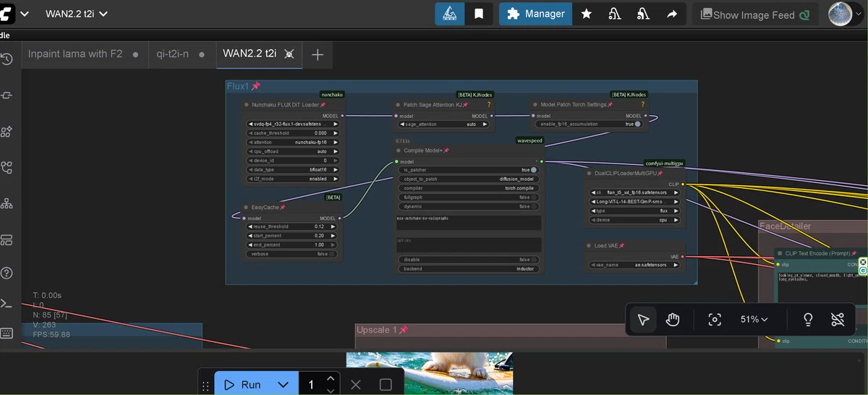Switch to the qi-t2i-n tab
868x395 pixels.
pos(173,54)
